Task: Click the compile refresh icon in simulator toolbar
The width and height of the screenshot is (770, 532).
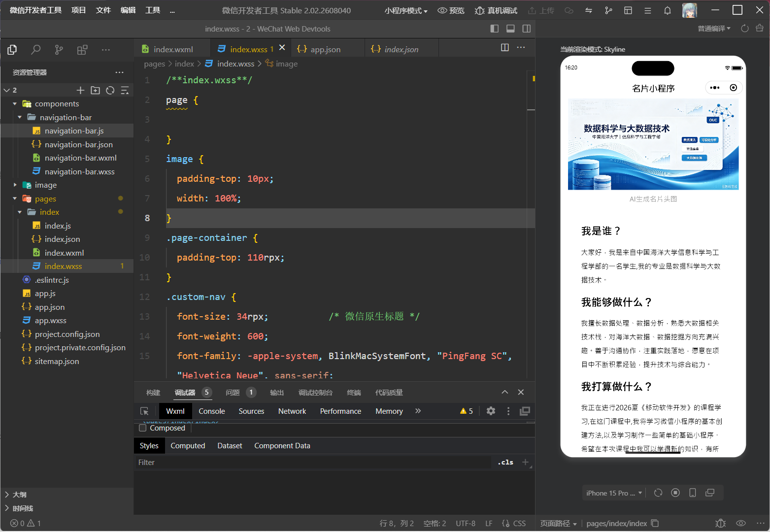Action: click(745, 29)
